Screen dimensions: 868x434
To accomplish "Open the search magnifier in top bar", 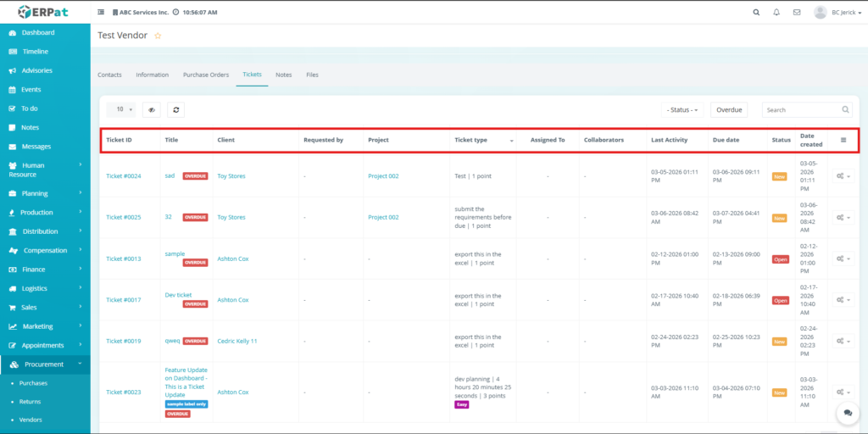I will pyautogui.click(x=756, y=13).
